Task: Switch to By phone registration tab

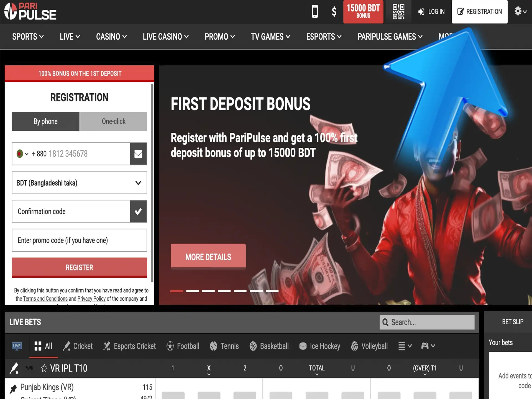Action: (46, 121)
